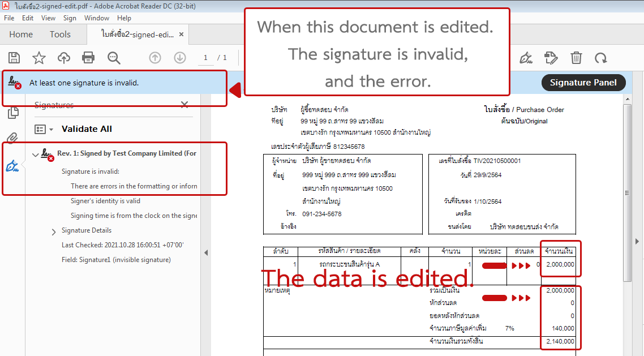The width and height of the screenshot is (644, 356).
Task: Toggle the attachments paperclip panel
Action: coord(12,137)
